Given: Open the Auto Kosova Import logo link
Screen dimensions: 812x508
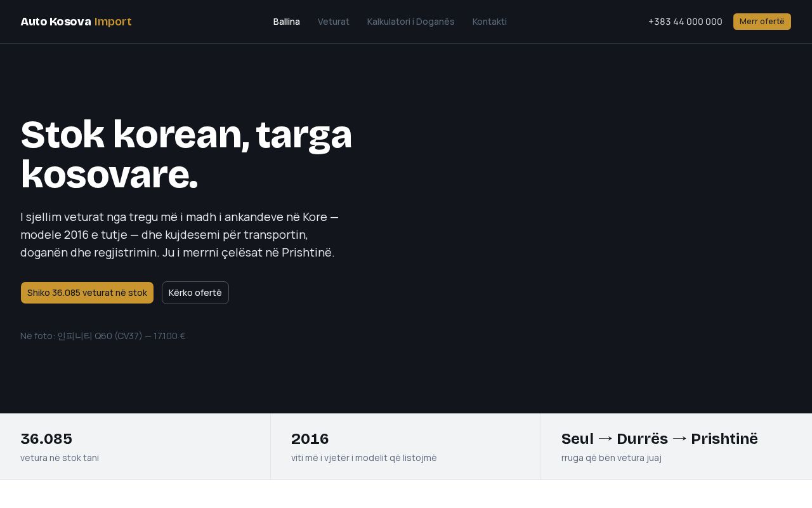Looking at the screenshot, I should (x=76, y=22).
